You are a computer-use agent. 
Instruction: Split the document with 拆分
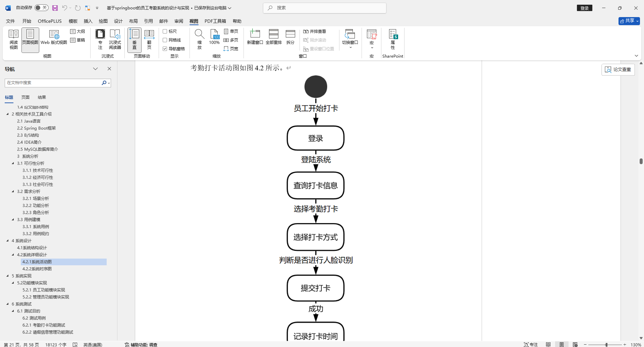[x=290, y=37]
